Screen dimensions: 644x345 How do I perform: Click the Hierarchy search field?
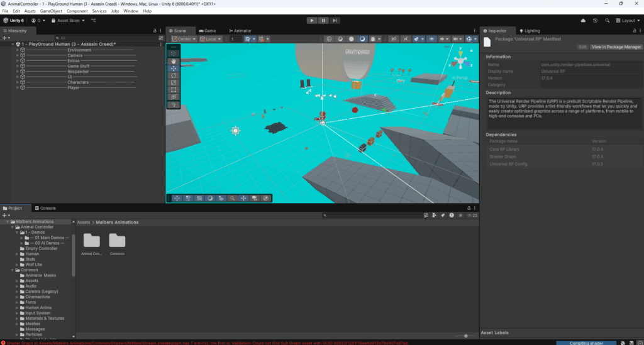[x=106, y=38]
